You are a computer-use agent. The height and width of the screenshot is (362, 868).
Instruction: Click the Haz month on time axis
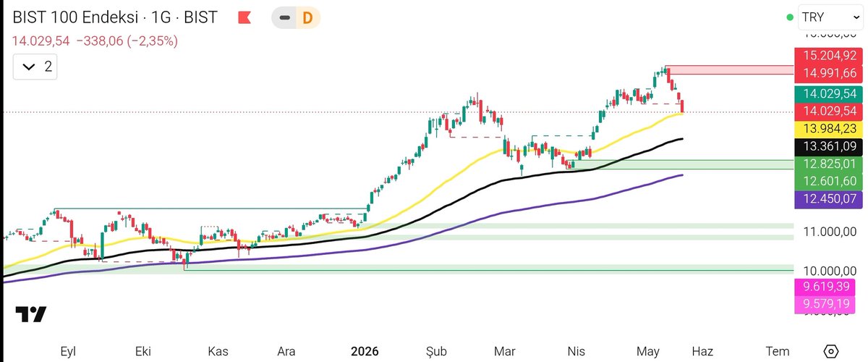[x=701, y=351]
